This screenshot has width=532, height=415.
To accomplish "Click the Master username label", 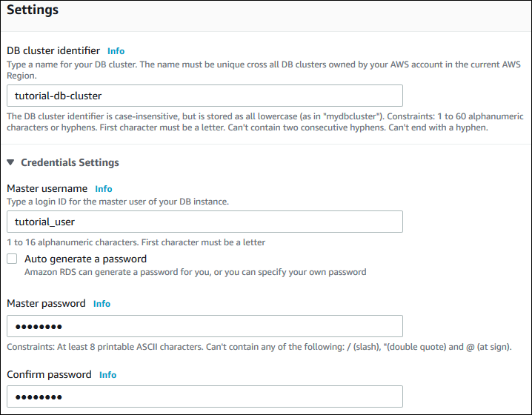I will (47, 189).
